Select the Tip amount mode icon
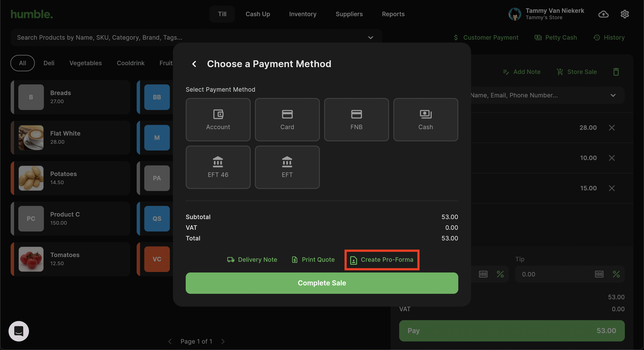 click(x=599, y=274)
